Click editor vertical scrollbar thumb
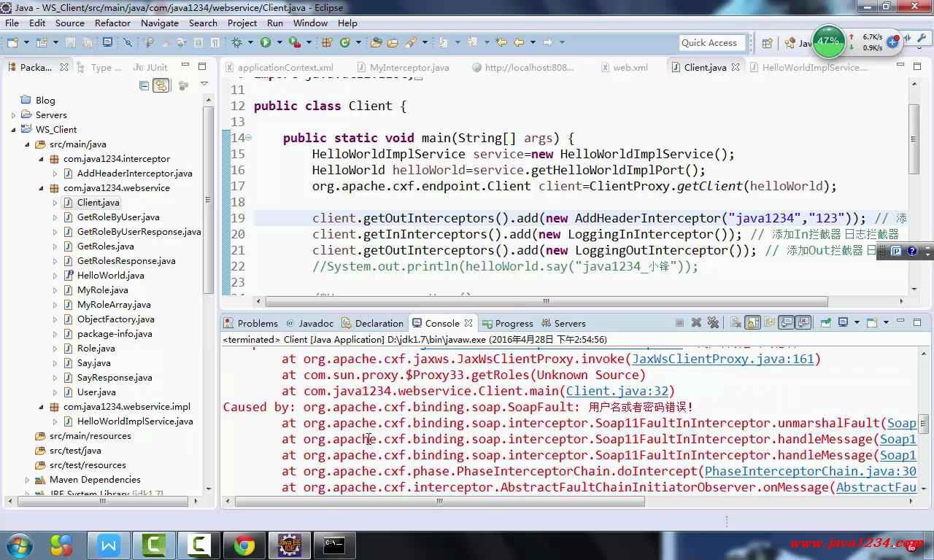The image size is (934, 560). coord(914,139)
